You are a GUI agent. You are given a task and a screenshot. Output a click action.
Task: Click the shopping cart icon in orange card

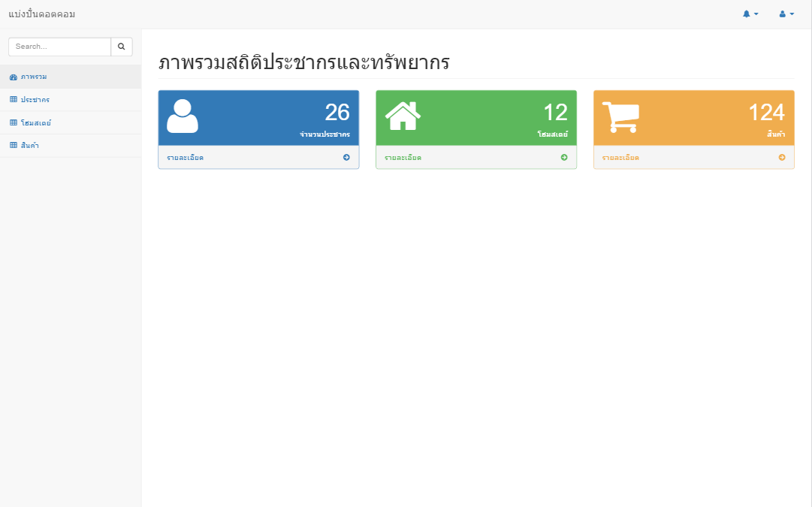pos(620,116)
